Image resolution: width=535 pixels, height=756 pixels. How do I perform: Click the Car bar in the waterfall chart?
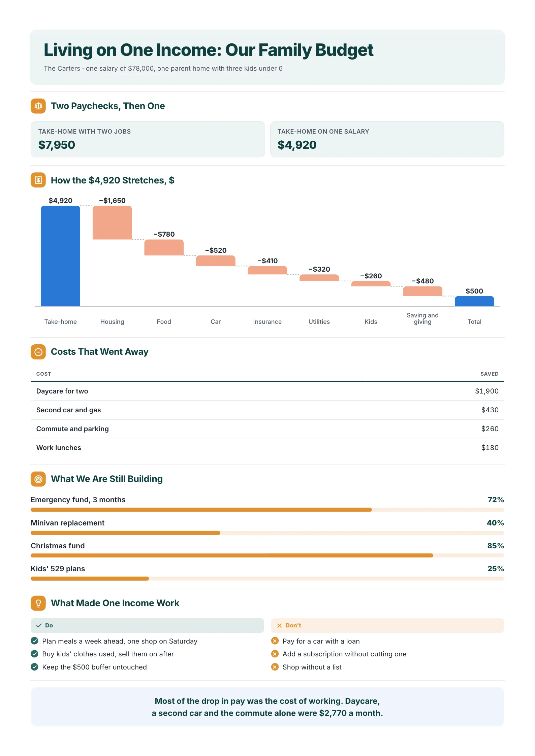point(216,261)
